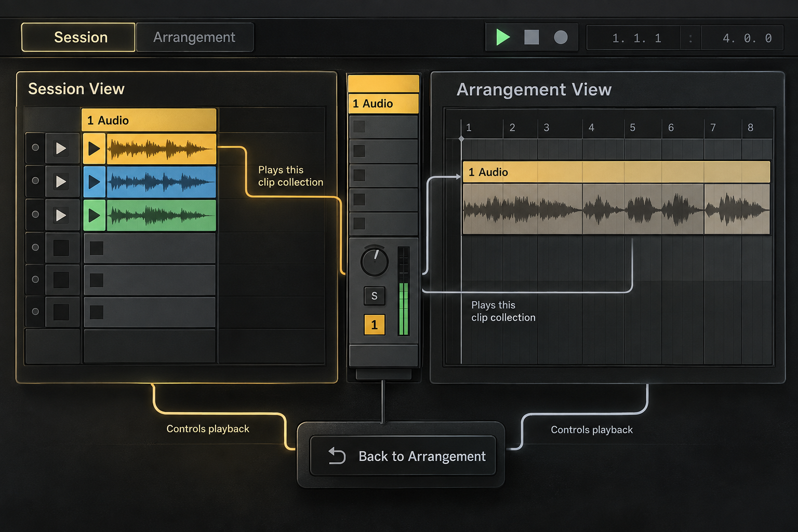
Task: Click the Session View panel title
Action: (76, 89)
